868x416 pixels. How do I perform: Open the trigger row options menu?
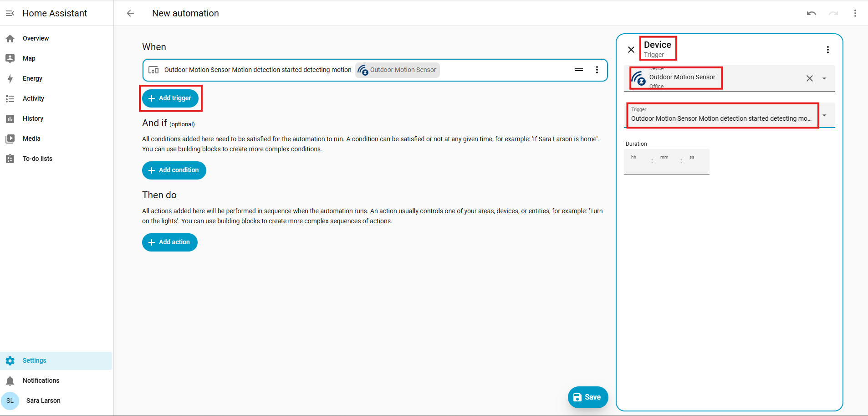click(x=597, y=70)
